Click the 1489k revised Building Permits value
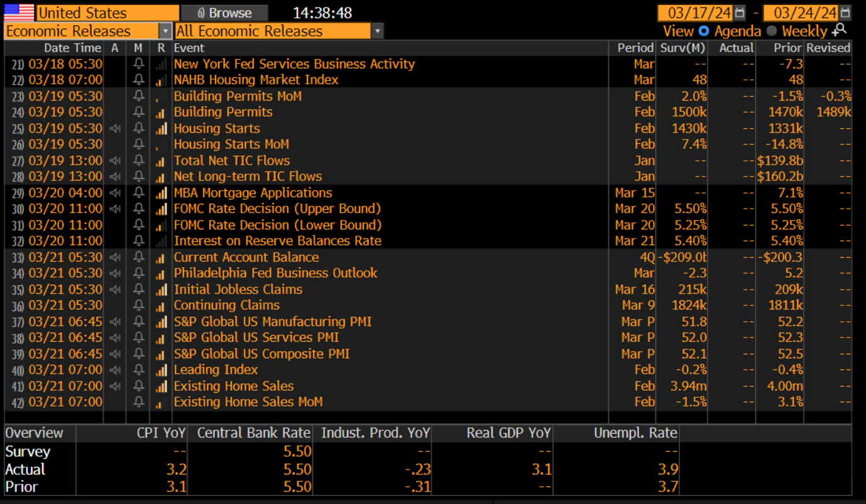This screenshot has width=866, height=504. coord(833,112)
